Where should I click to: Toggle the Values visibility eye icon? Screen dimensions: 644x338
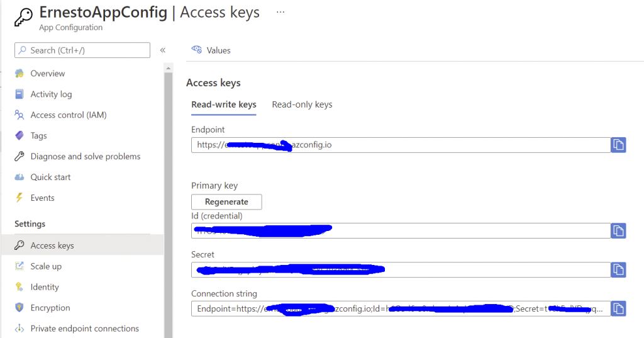point(197,50)
